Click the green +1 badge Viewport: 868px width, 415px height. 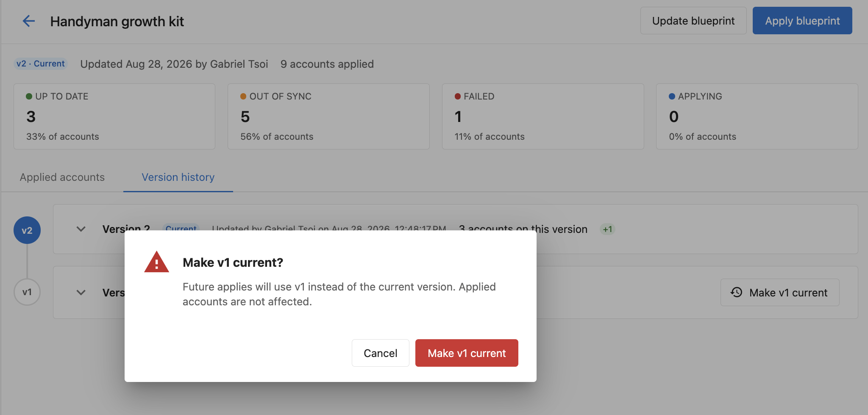click(607, 229)
